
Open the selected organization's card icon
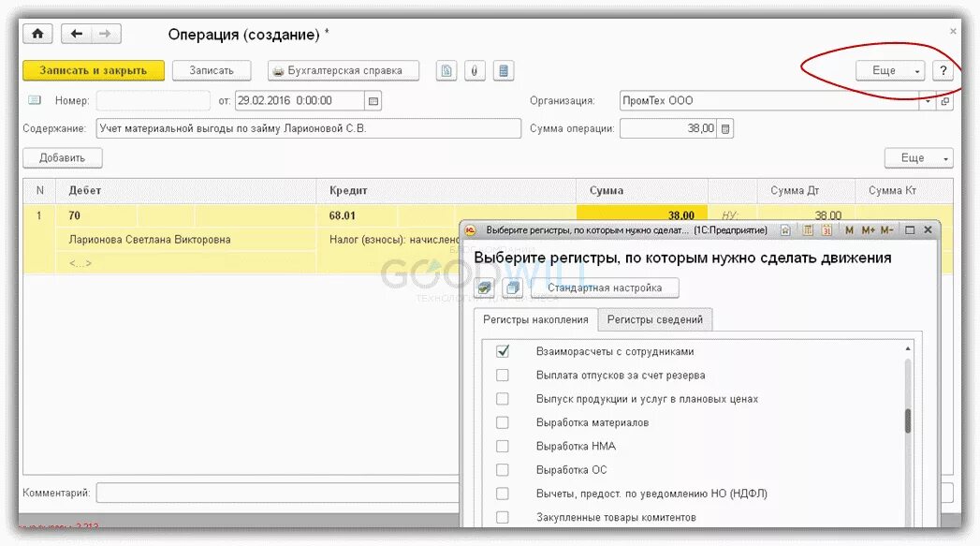[945, 101]
